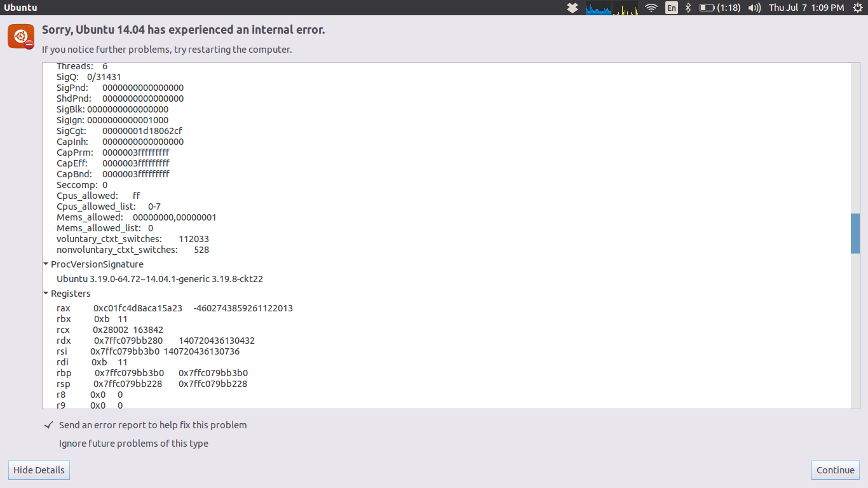Image resolution: width=868 pixels, height=488 pixels.
Task: Enable Ignore future problems of this type
Action: click(x=133, y=444)
